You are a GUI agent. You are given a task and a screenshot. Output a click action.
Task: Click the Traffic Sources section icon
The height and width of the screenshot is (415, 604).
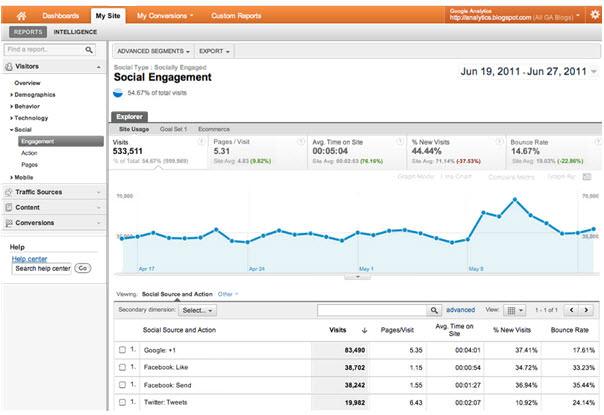pos(8,192)
